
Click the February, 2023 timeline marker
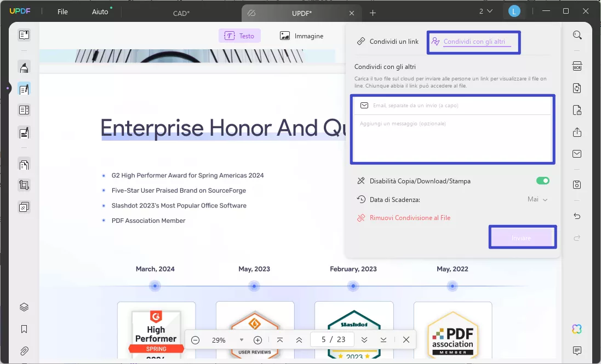[x=353, y=286]
